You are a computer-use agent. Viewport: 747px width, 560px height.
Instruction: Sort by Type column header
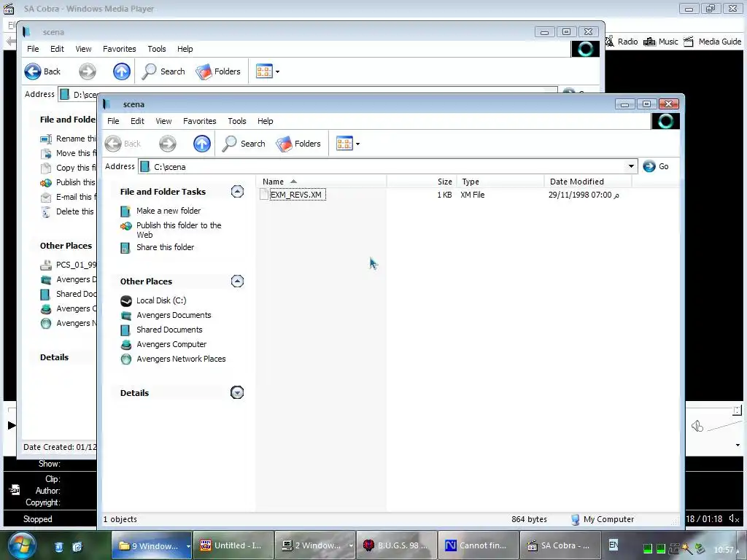coord(500,182)
